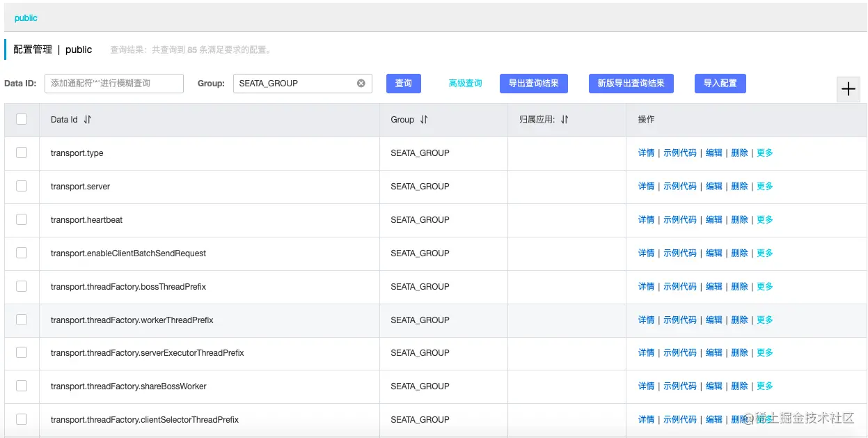Screen dimensions: 868x438
Task: Open 高级查询 advanced search
Action: click(466, 83)
